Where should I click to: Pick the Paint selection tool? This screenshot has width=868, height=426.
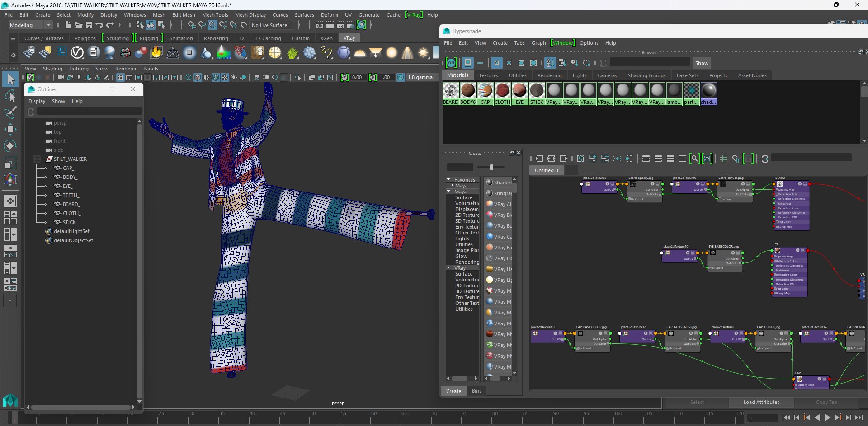pyautogui.click(x=10, y=112)
